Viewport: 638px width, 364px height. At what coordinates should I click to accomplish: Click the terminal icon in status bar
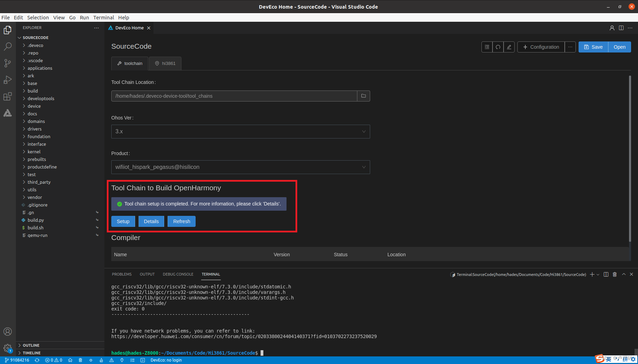[143, 360]
